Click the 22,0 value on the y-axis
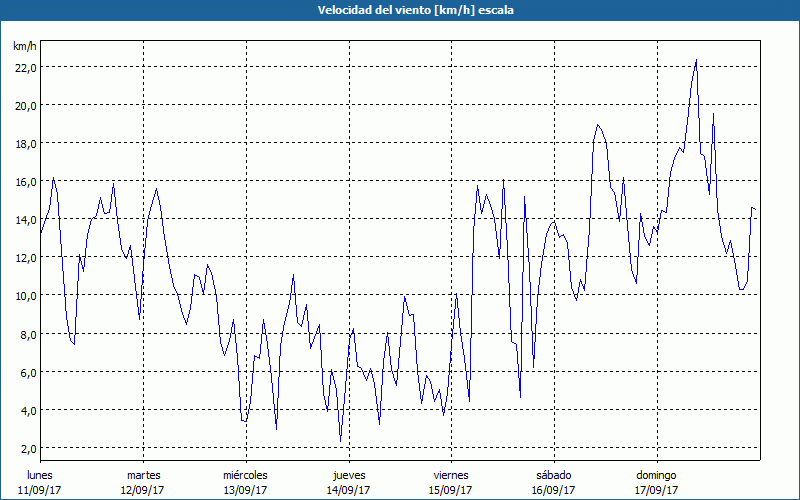The width and height of the screenshot is (800, 500). (x=25, y=67)
